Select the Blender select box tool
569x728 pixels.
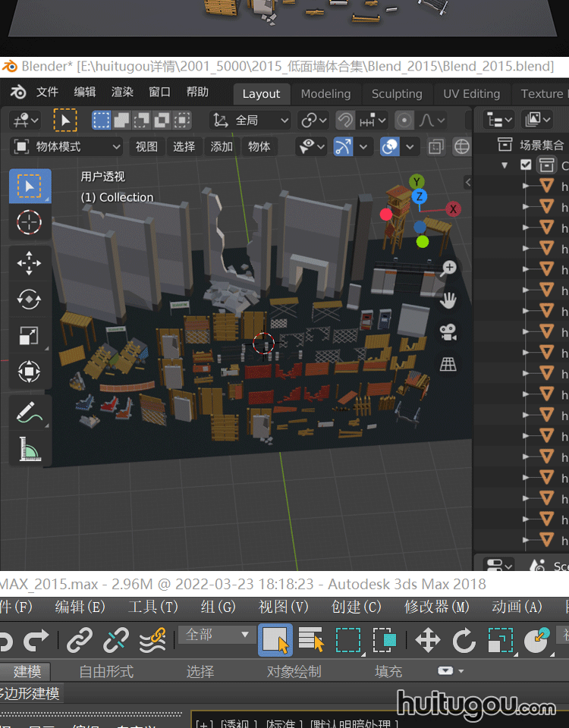[30, 187]
